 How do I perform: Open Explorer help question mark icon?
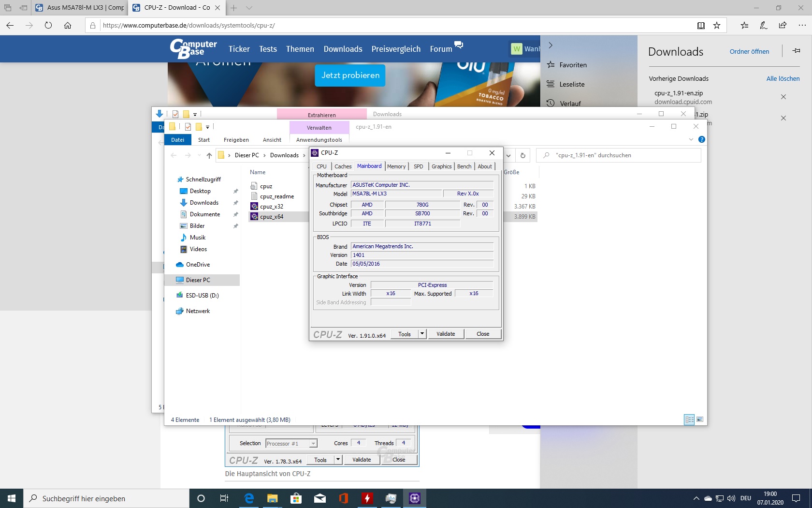[x=702, y=139]
